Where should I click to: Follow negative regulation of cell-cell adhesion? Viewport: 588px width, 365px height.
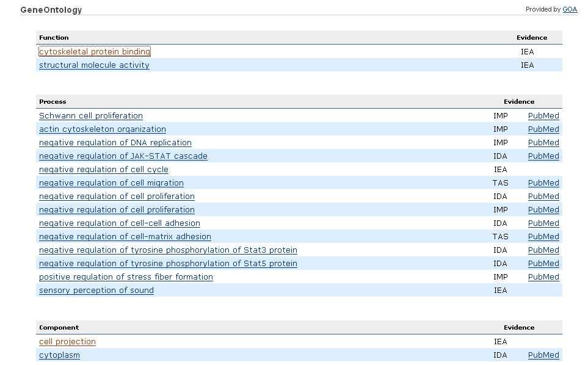120,223
